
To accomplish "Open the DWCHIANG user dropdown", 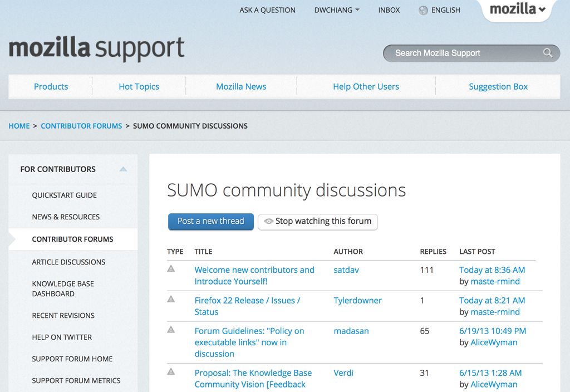I will (337, 10).
